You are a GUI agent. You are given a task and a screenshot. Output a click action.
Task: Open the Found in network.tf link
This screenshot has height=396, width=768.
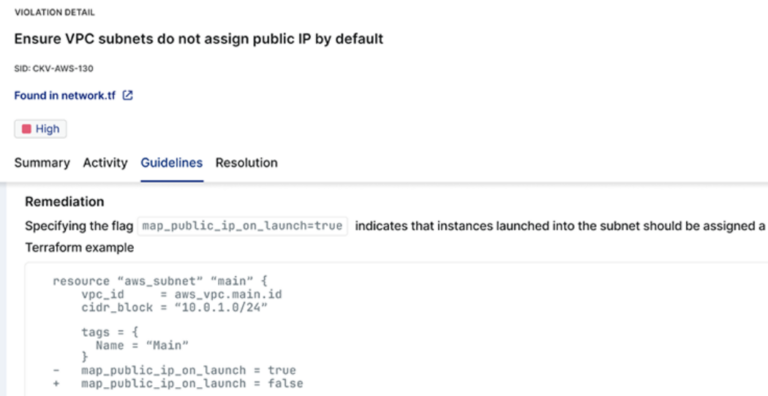(65, 96)
